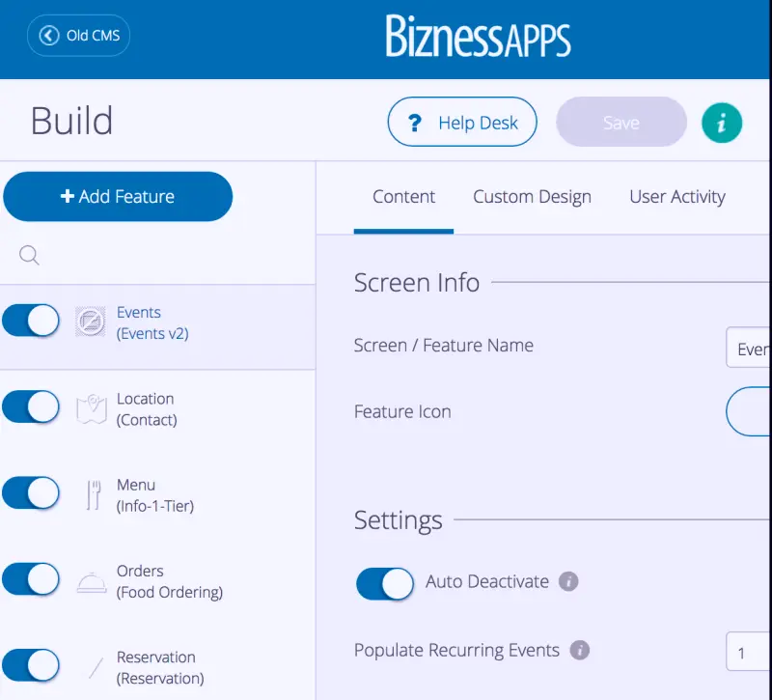Turn off the Location feature toggle
Image resolution: width=772 pixels, height=700 pixels.
pyautogui.click(x=31, y=407)
